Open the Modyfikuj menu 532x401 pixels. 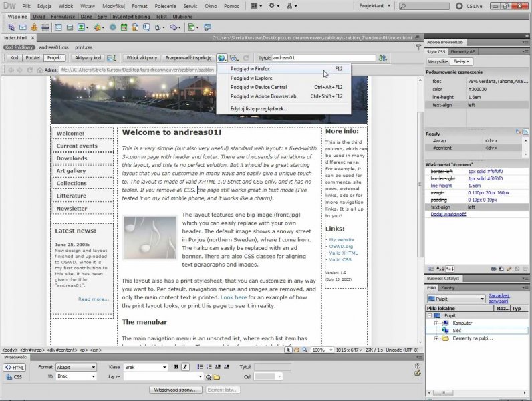coord(113,5)
